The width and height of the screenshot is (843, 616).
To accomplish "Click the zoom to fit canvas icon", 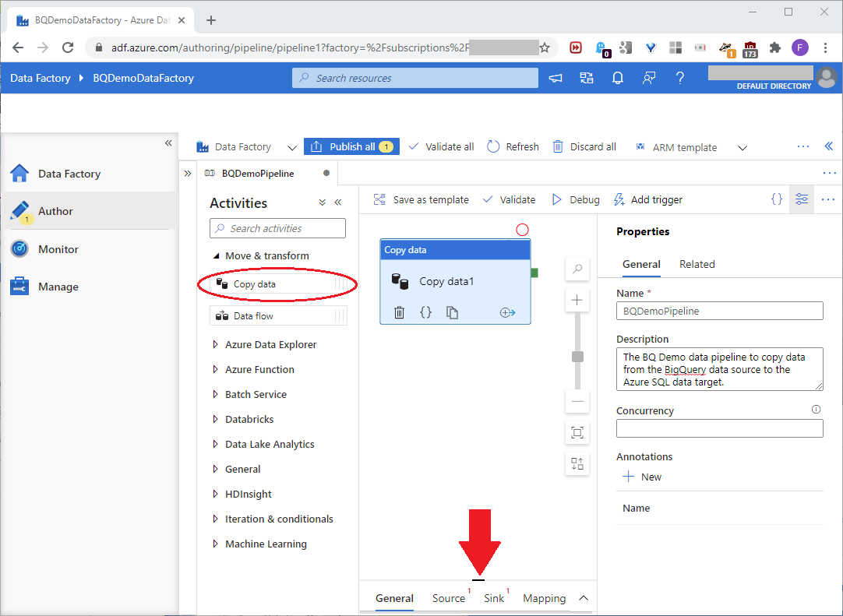I will click(577, 433).
